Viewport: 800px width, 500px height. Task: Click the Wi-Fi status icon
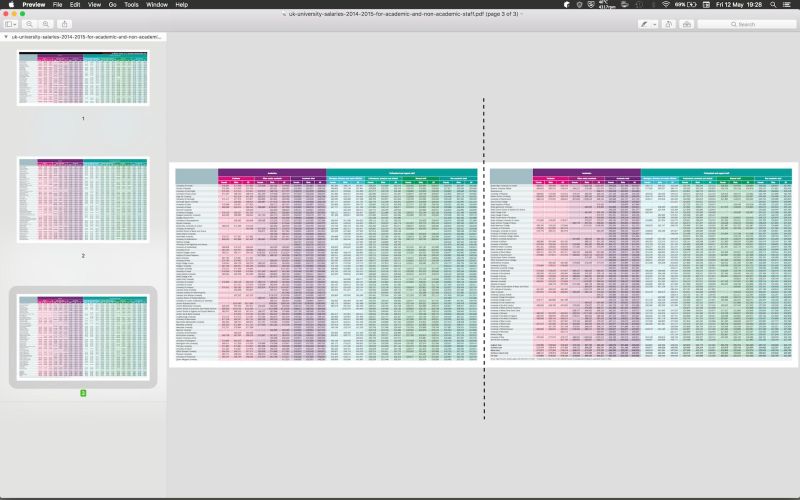(665, 4)
